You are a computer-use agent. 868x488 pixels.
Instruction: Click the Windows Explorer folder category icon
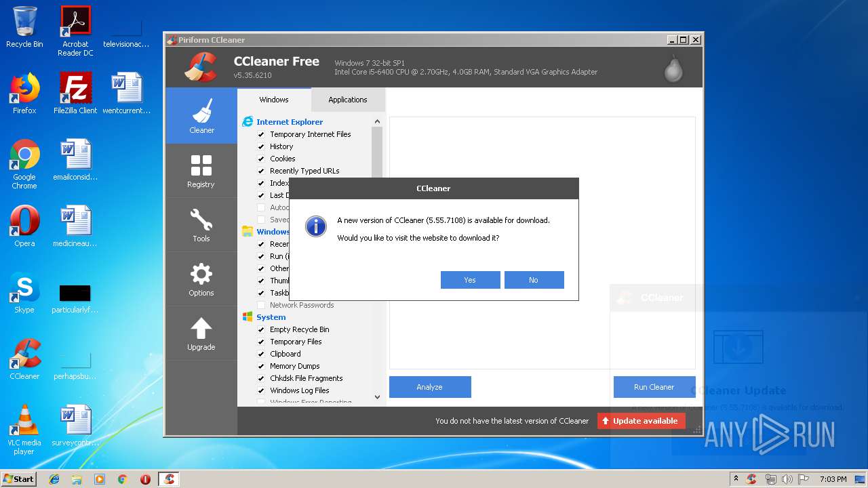click(x=248, y=232)
